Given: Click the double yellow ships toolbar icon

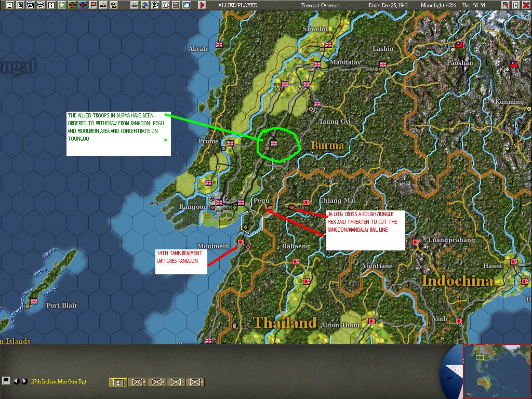Looking at the screenshot, I should (x=114, y=5).
